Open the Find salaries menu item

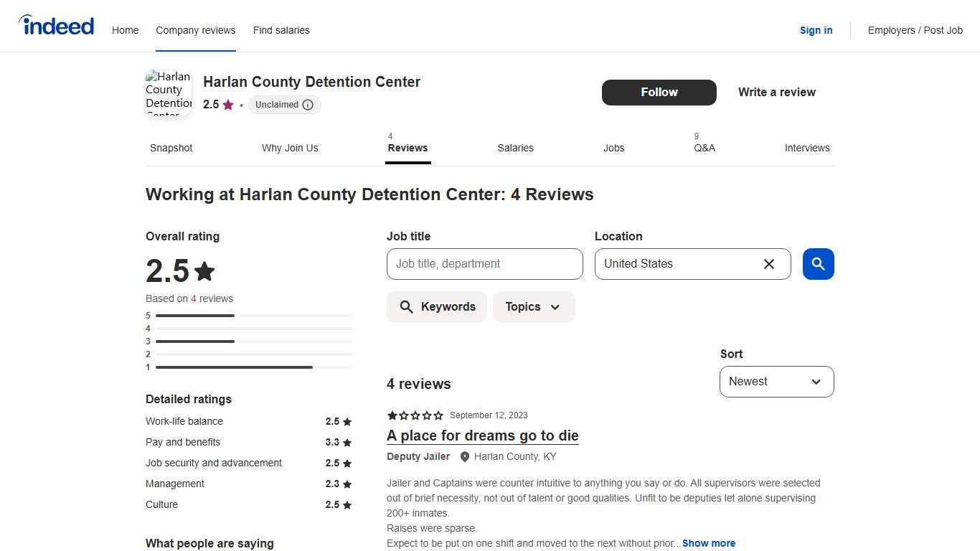281,30
